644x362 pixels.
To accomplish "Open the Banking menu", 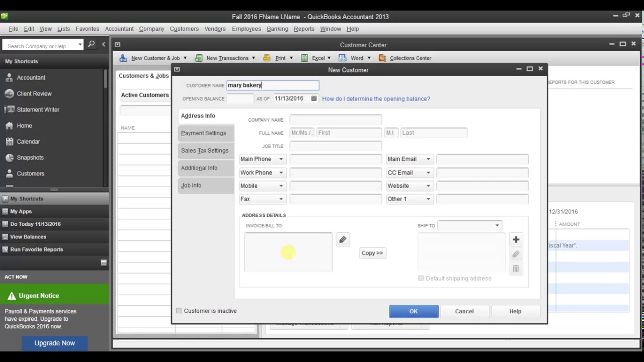I will coord(277,29).
